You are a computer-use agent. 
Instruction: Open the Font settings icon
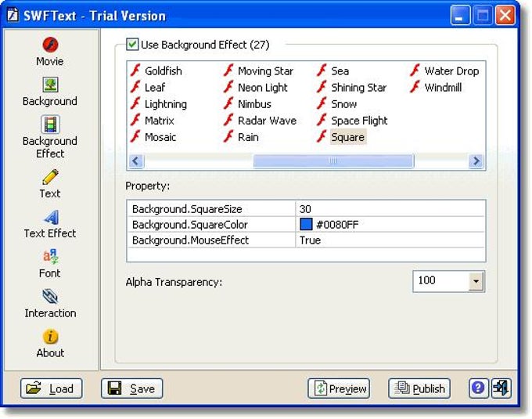(x=50, y=257)
